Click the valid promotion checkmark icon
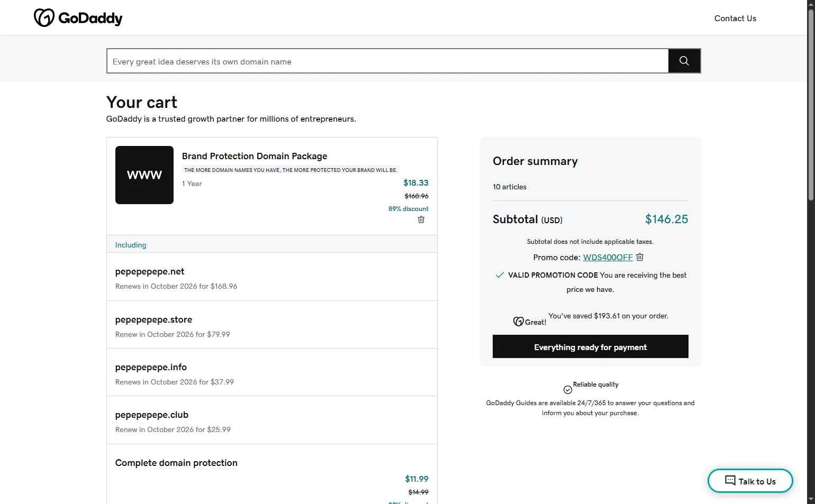Screen dimensions: 815x504 coord(500,275)
